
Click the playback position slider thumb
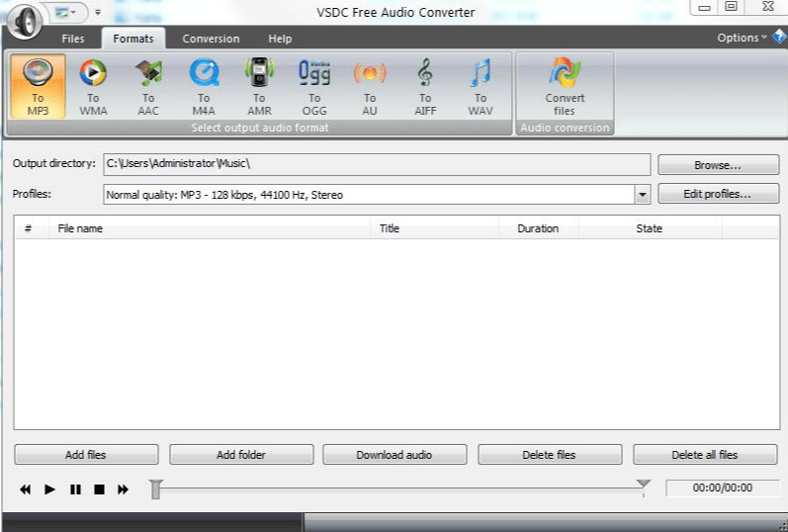(x=156, y=489)
